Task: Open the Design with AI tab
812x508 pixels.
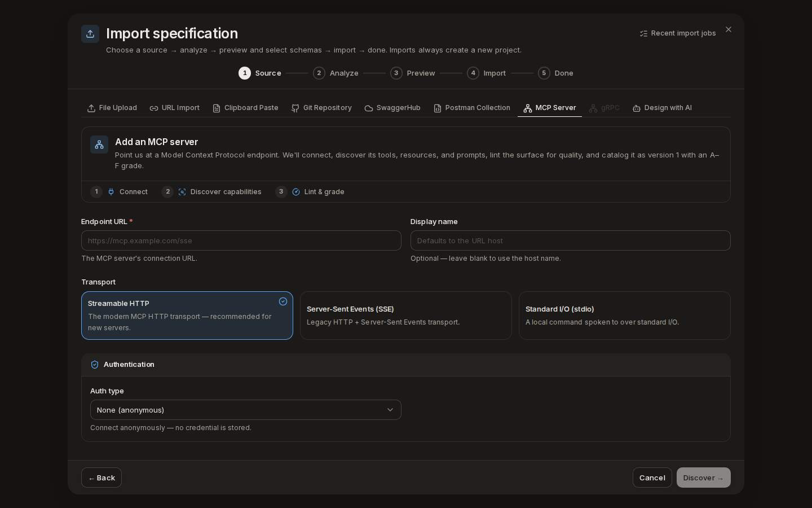Action: point(662,108)
